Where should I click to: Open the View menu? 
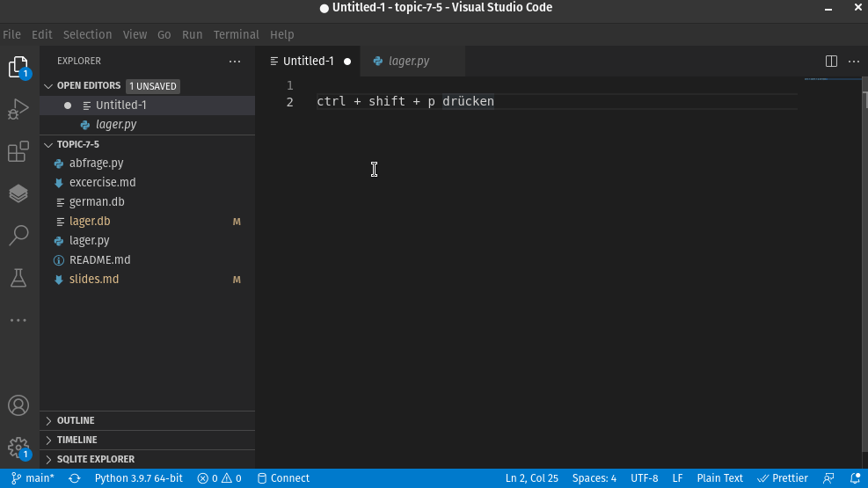pos(135,34)
